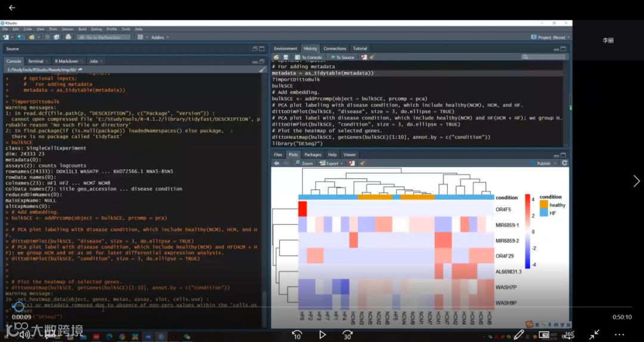The width and height of the screenshot is (644, 342).
Task: Click the Go to file/function field
Action: click(x=104, y=37)
